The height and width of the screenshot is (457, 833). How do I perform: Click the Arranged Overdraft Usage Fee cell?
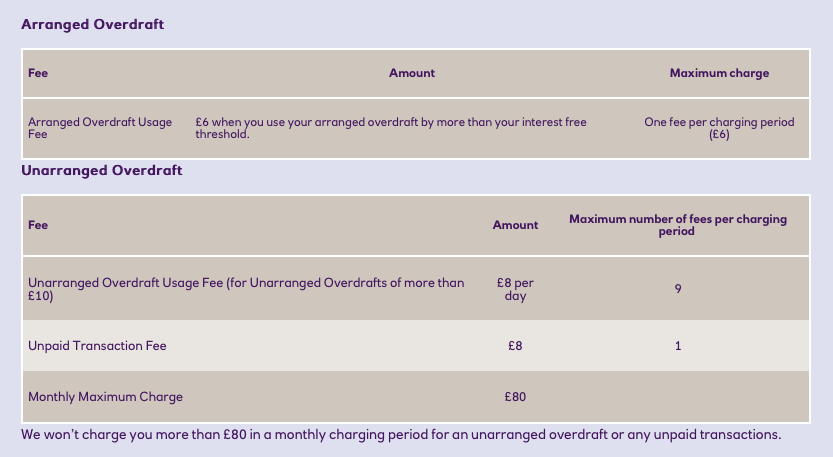[99, 128]
